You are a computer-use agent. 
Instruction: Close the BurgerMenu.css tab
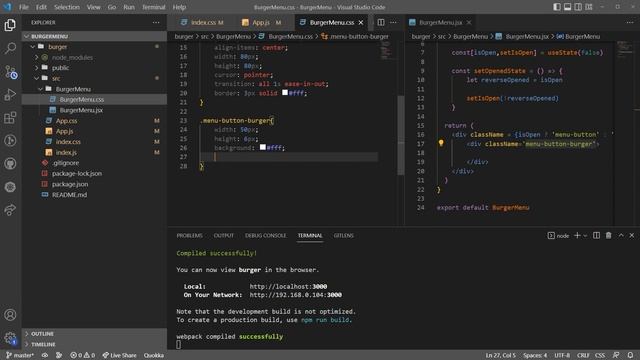(361, 22)
